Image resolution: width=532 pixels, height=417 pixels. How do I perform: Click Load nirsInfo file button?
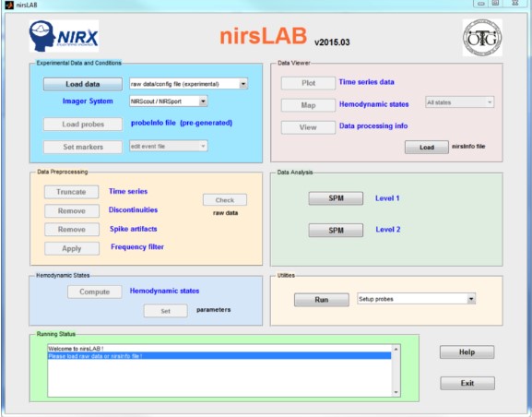tap(427, 148)
